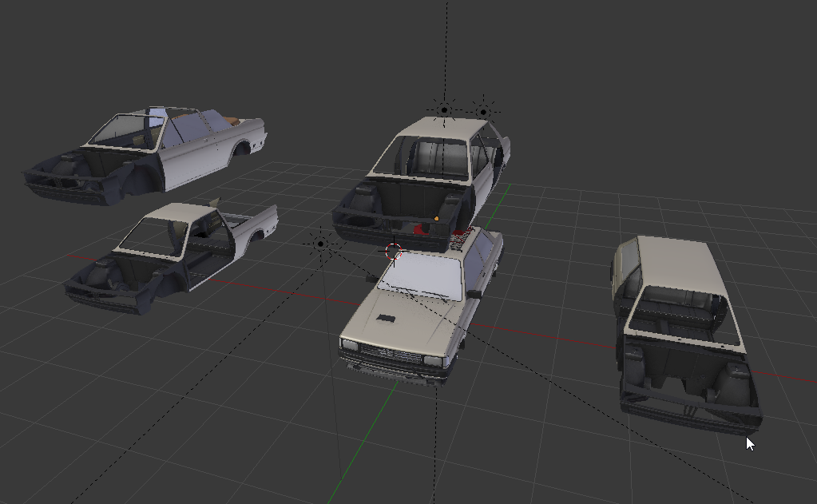Select the lamp above center car roof
Image resolution: width=817 pixels, height=504 pixels.
click(x=444, y=110)
